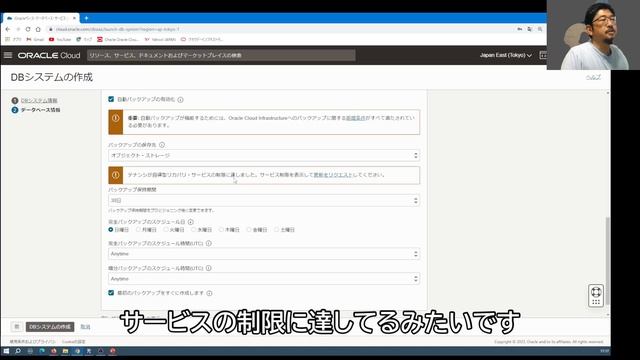Open the life-ring support help widget

596,296
